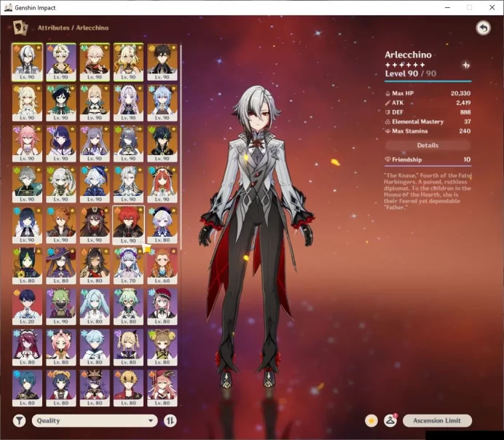Click the Elemental Mastery stat row

click(x=428, y=122)
